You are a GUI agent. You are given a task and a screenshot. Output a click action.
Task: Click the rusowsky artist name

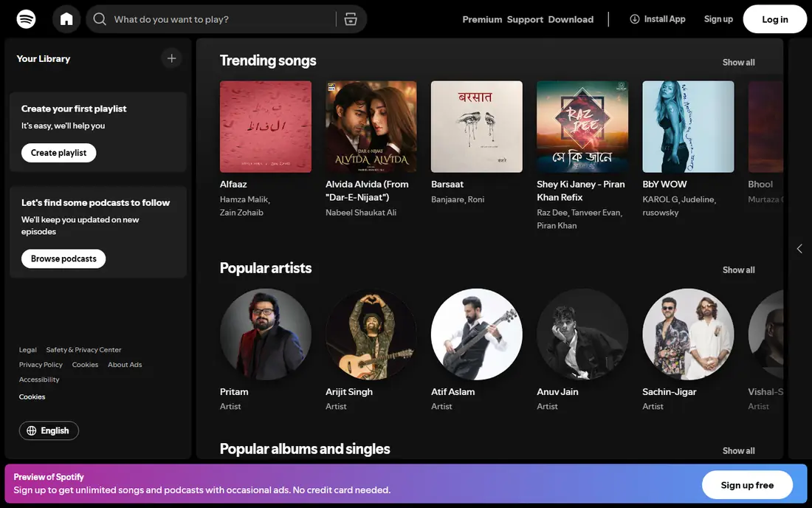[660, 213]
